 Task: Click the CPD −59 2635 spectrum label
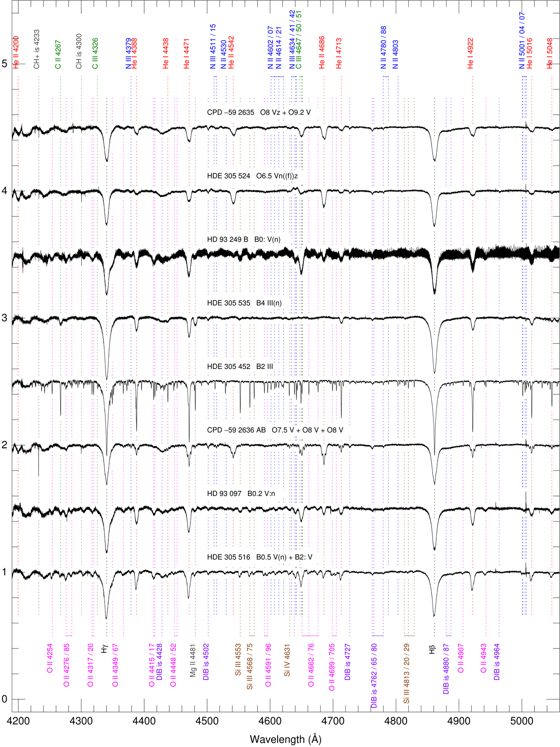[259, 112]
